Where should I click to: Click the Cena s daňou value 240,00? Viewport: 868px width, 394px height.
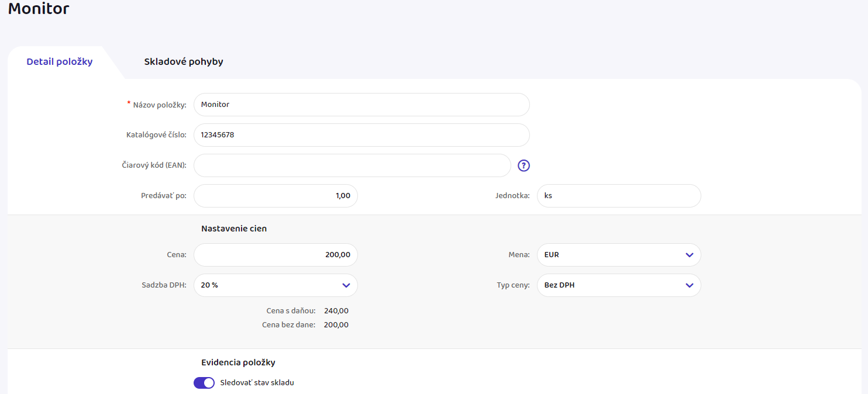pos(336,311)
